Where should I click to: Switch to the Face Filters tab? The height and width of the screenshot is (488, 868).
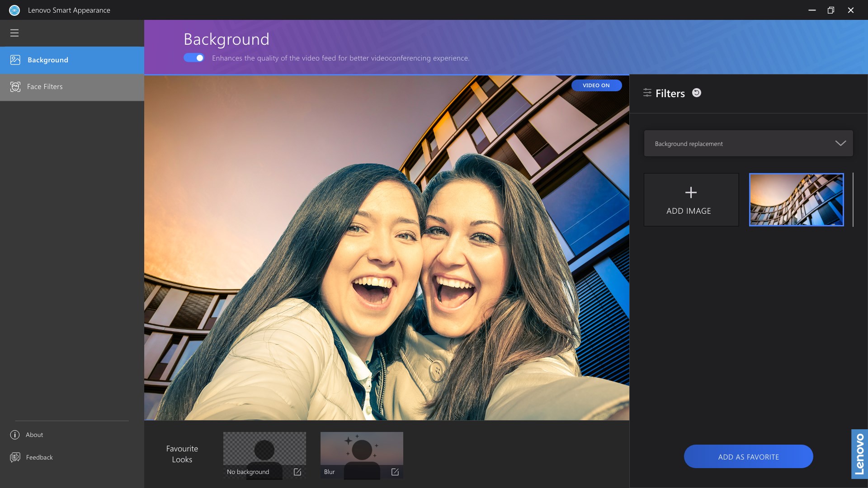[72, 87]
